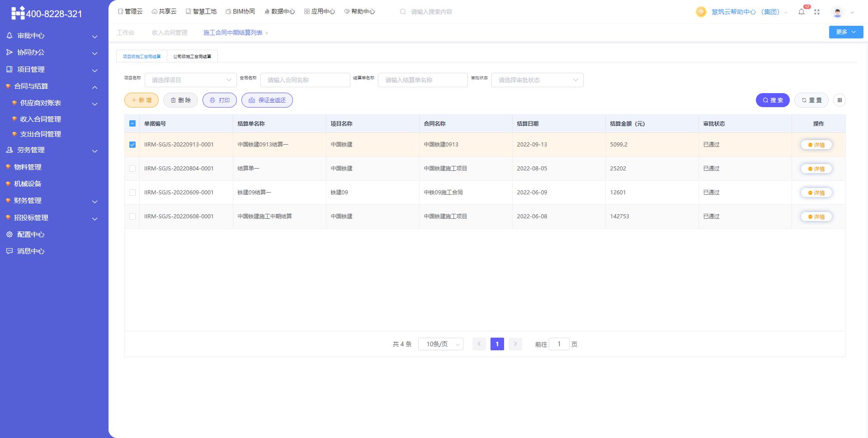Image resolution: width=868 pixels, height=438 pixels.
Task: Go to next page arrow in pagination
Action: click(515, 344)
